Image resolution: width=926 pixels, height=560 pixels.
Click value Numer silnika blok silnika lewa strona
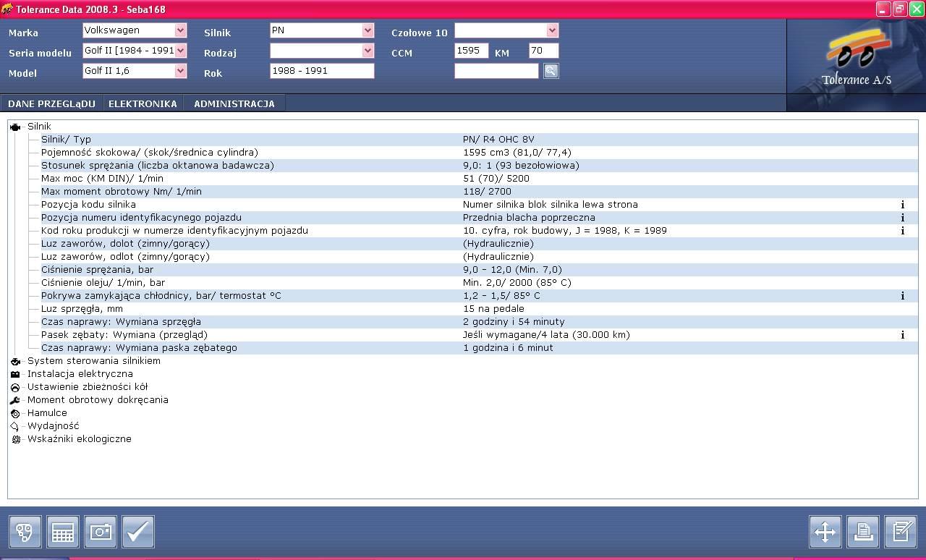click(551, 205)
